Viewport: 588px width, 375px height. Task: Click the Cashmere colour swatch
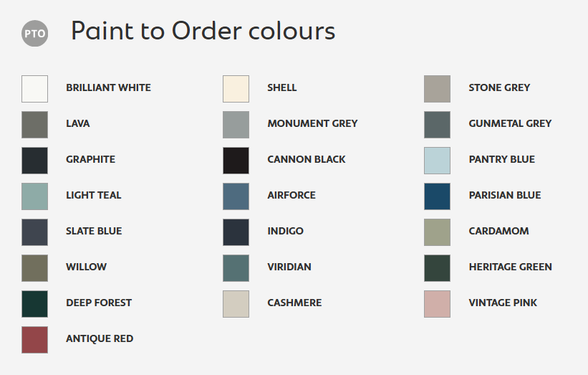coord(236,304)
